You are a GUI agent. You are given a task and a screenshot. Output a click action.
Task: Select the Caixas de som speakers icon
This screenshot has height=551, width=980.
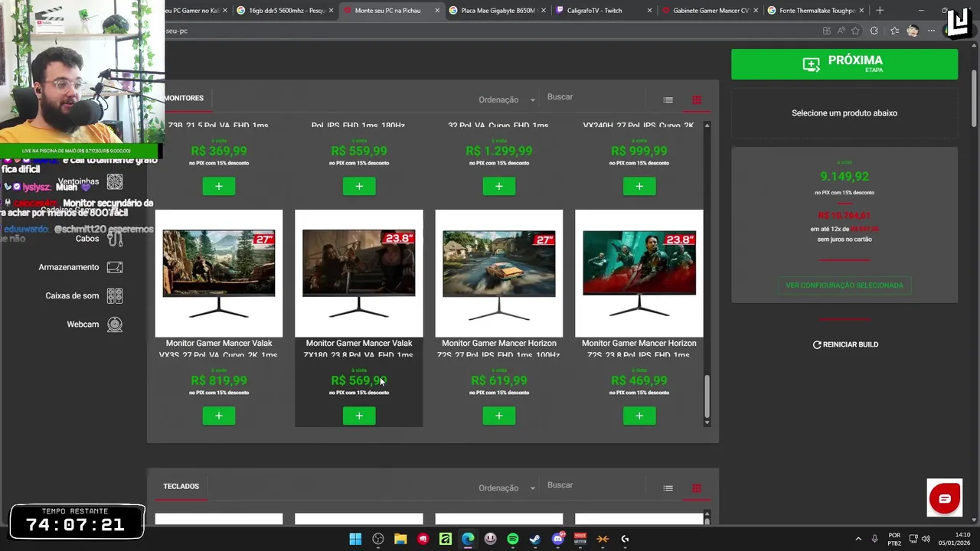(x=115, y=295)
